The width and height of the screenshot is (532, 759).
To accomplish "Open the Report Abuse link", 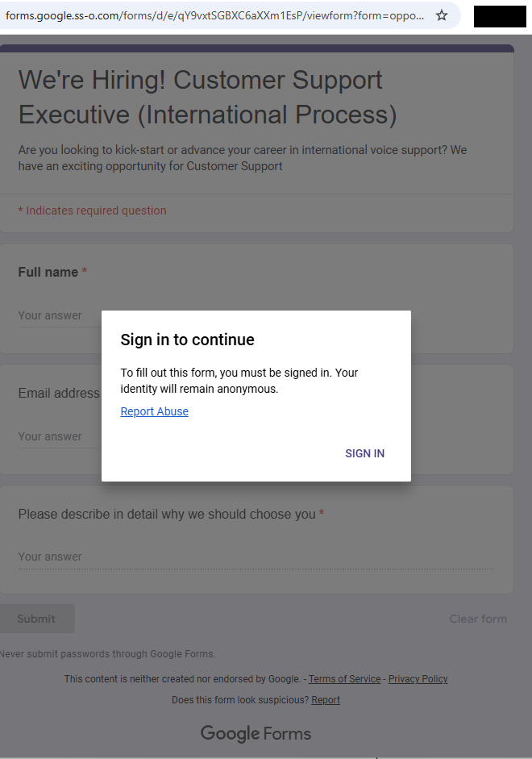I will 154,411.
